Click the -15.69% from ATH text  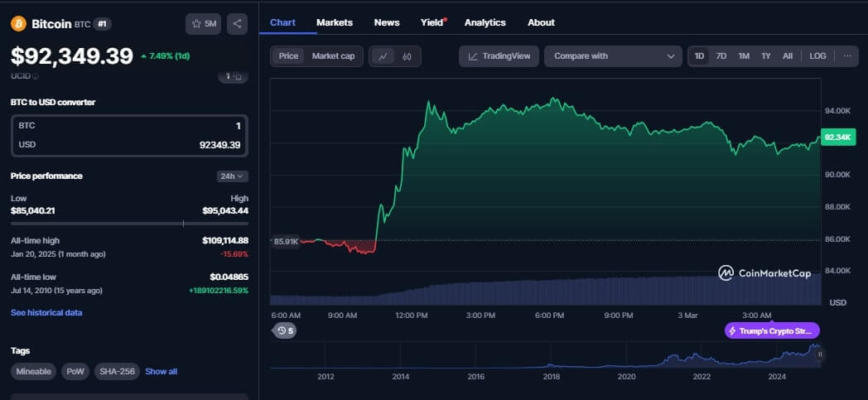point(234,254)
